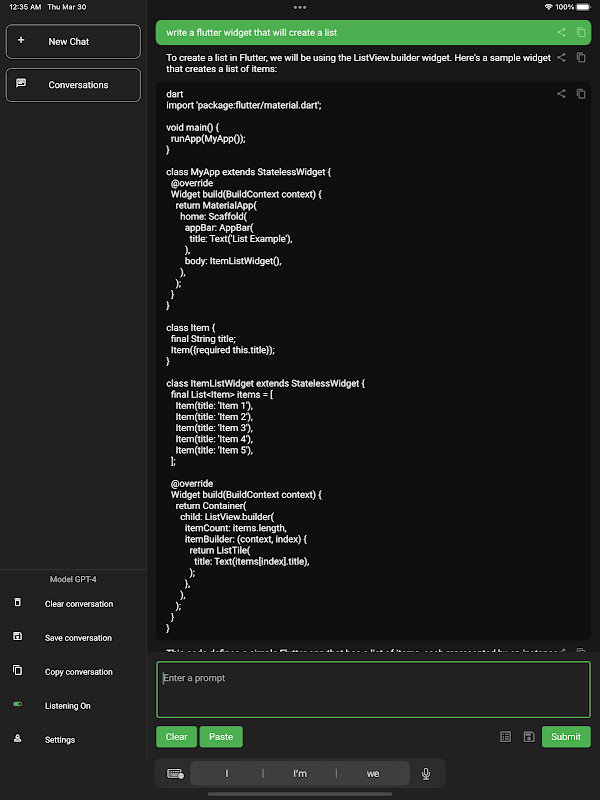The image size is (600, 800).
Task: Choose the suggestion "we"
Action: point(373,773)
